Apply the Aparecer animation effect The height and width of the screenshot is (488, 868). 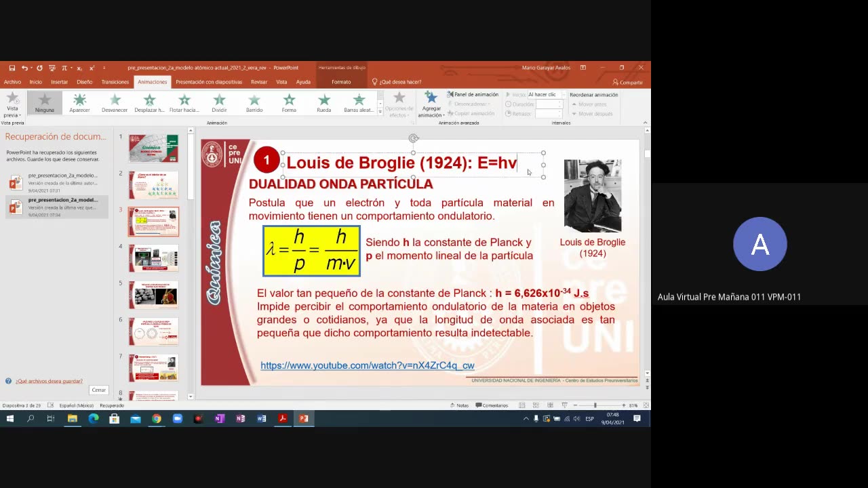click(x=79, y=103)
